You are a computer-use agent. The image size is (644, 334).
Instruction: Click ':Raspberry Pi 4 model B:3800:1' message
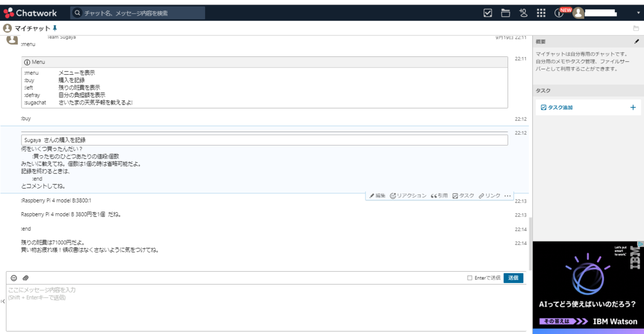pos(56,200)
